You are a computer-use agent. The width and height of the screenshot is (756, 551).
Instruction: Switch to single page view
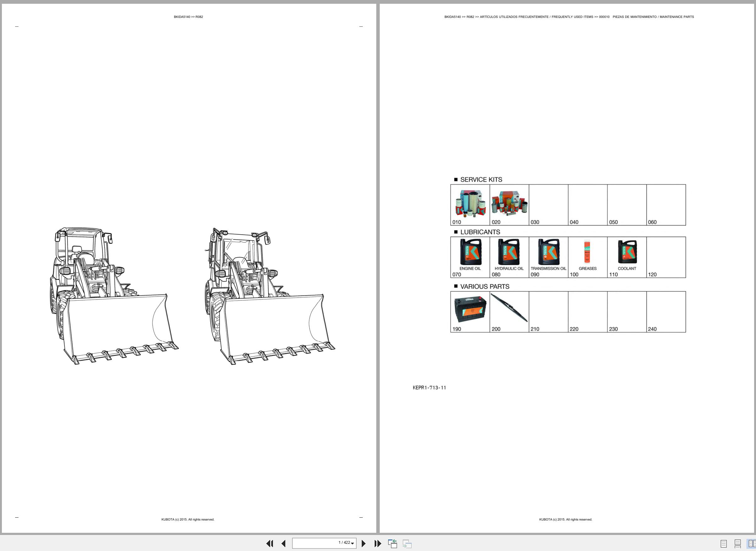point(724,544)
